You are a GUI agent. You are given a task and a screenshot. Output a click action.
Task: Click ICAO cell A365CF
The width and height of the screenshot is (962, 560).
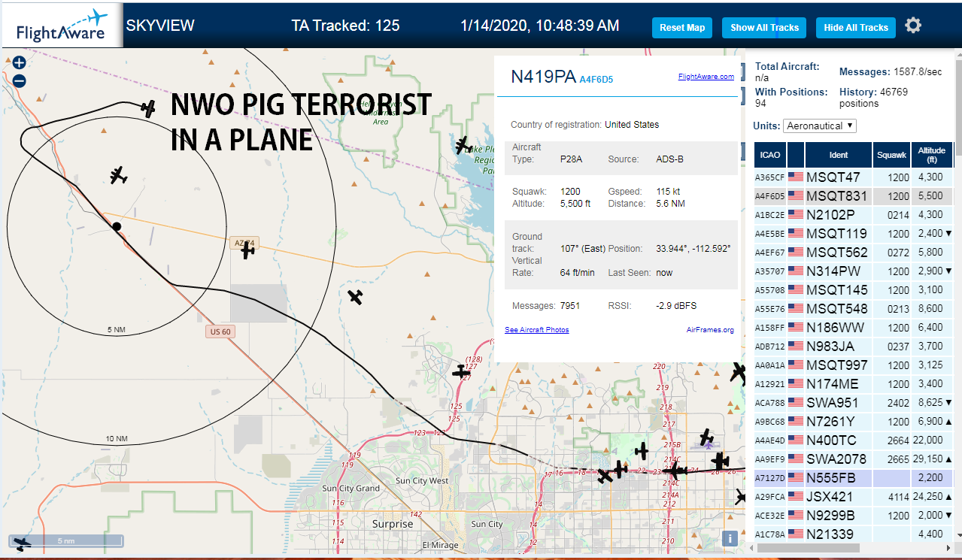tap(770, 177)
